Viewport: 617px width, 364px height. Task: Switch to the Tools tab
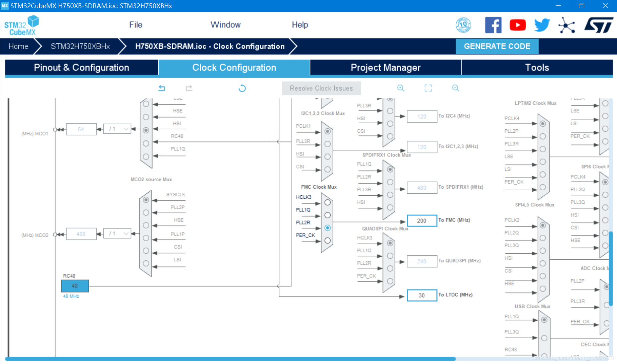tap(537, 68)
